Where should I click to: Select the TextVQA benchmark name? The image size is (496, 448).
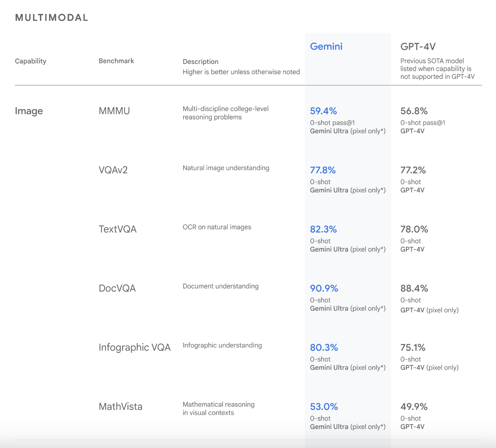(117, 229)
